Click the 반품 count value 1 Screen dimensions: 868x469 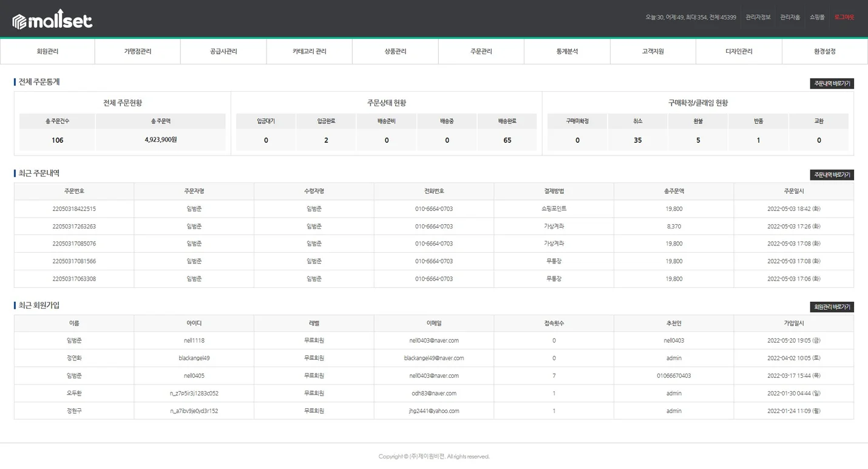(x=758, y=140)
